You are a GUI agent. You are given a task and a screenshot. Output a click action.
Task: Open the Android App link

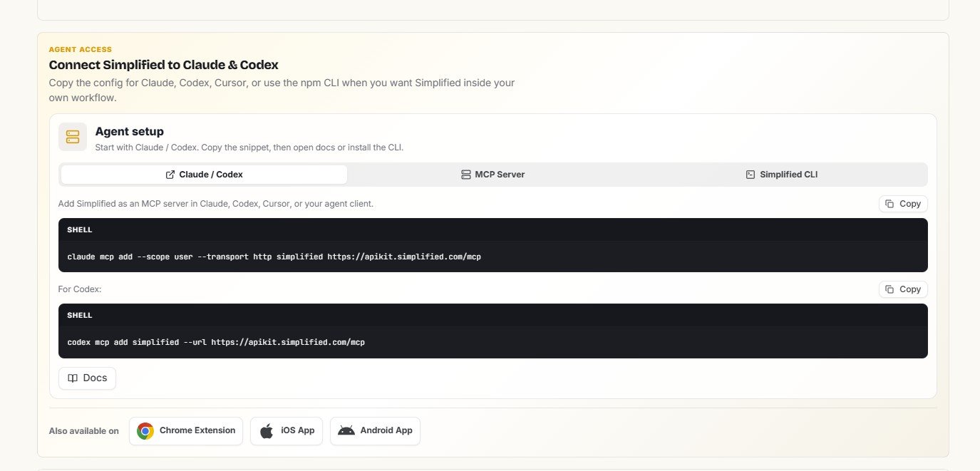[375, 431]
